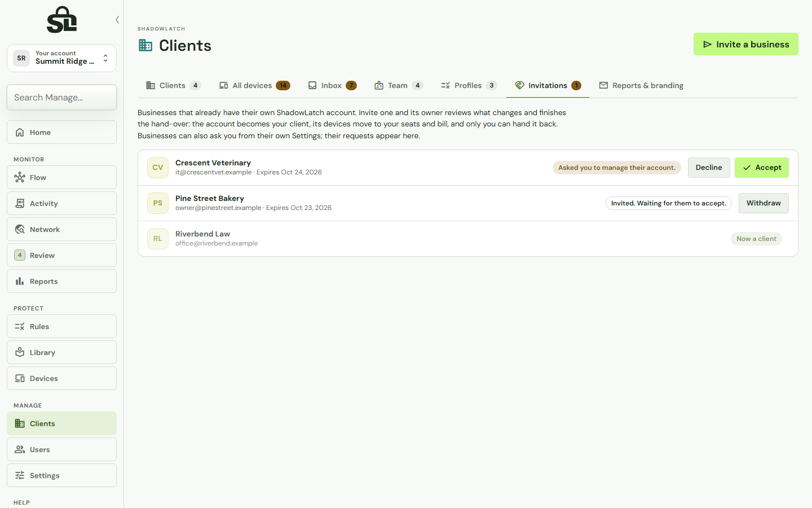Withdraw the Pine Street Bakery invitation

(x=764, y=203)
